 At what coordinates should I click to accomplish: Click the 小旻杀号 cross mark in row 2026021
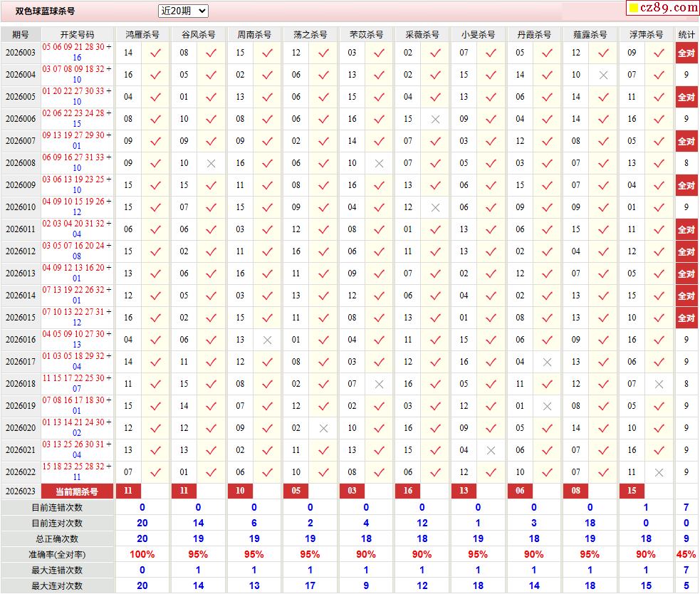point(491,450)
